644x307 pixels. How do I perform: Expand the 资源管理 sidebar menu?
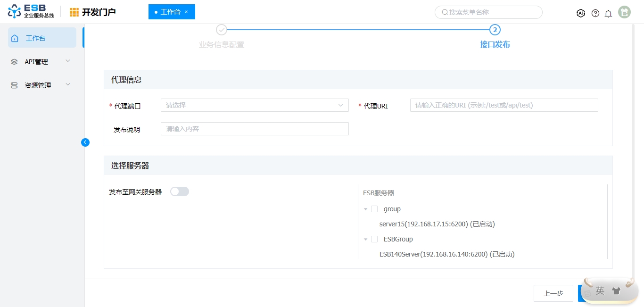42,85
